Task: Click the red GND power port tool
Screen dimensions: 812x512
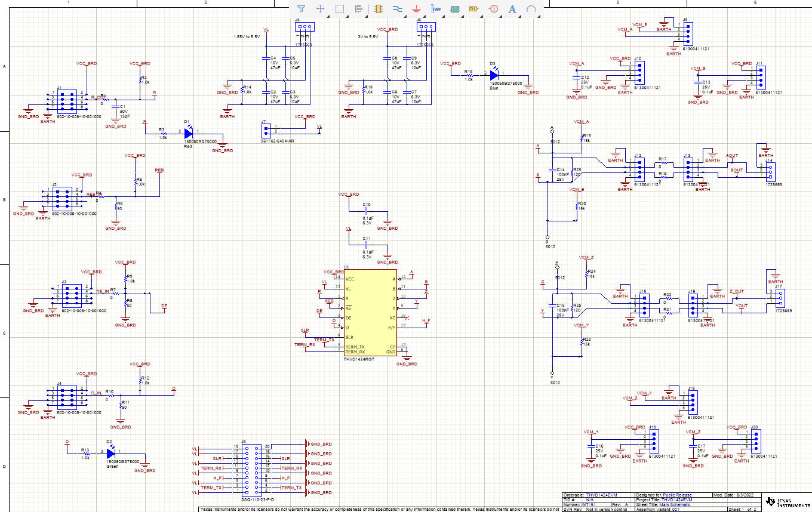Action: [416, 9]
